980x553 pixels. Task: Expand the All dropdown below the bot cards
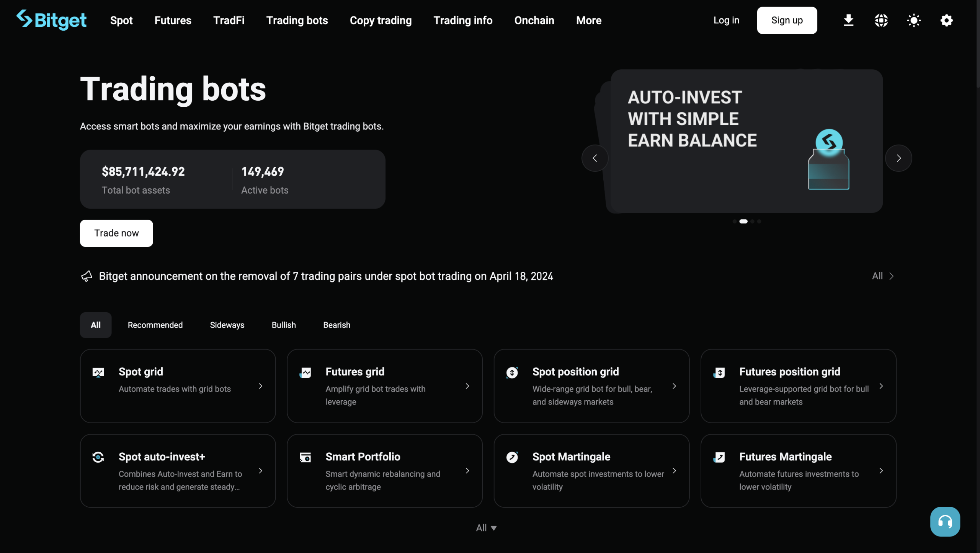(x=486, y=528)
